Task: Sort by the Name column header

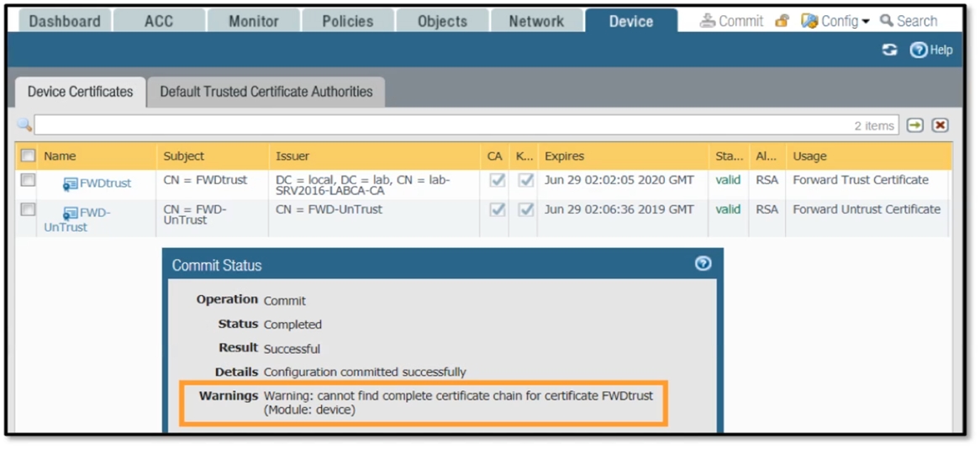Action: pos(60,156)
